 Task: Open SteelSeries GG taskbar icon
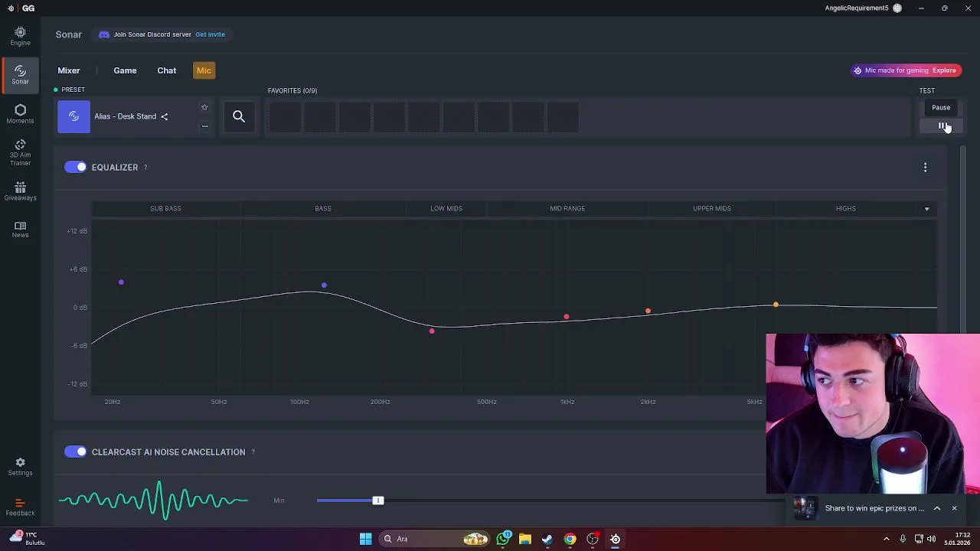[616, 539]
